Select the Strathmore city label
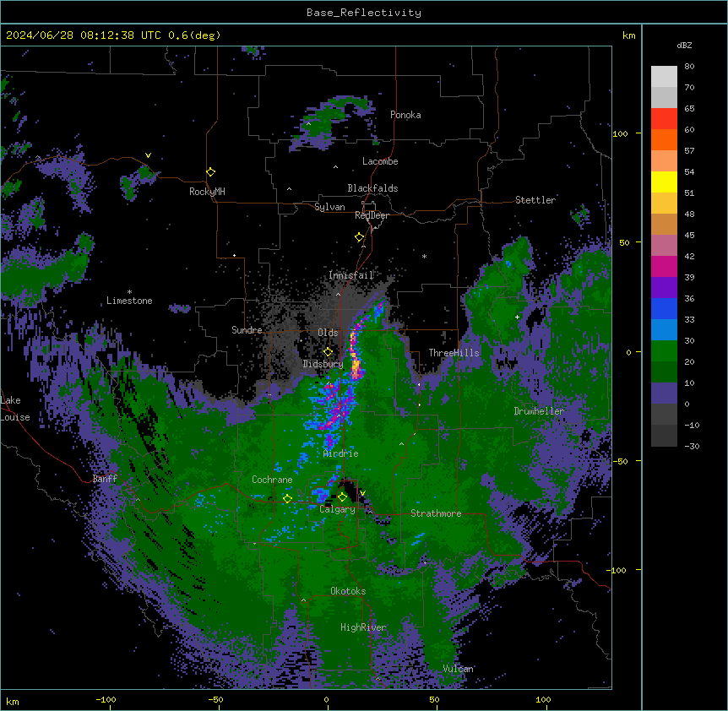Viewport: 728px width, 711px height. point(436,513)
